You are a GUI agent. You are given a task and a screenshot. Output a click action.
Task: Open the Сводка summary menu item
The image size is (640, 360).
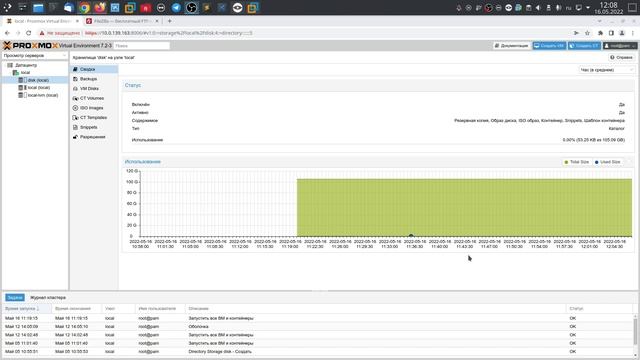coord(94,69)
